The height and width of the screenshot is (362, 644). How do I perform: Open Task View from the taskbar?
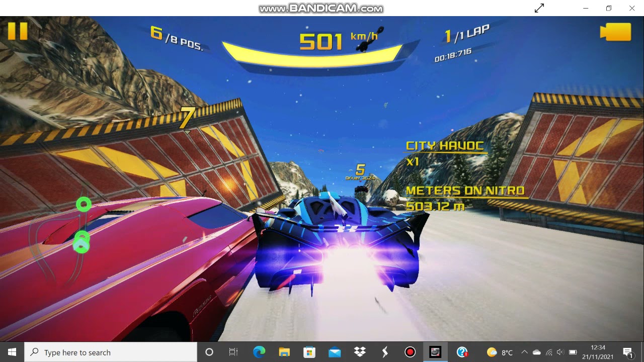tap(233, 352)
